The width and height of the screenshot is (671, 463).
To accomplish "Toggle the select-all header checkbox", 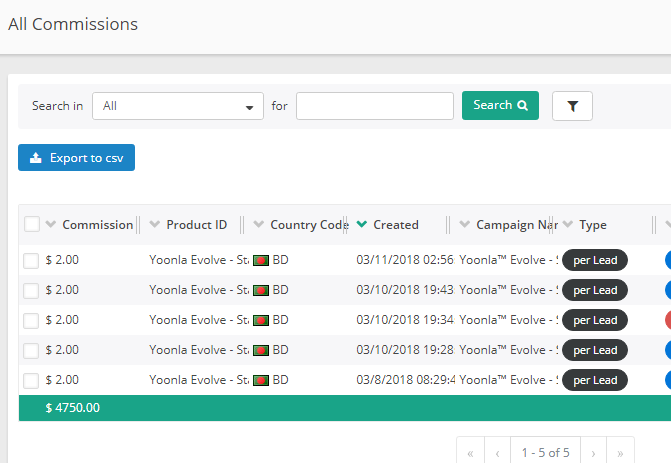I will pos(32,225).
